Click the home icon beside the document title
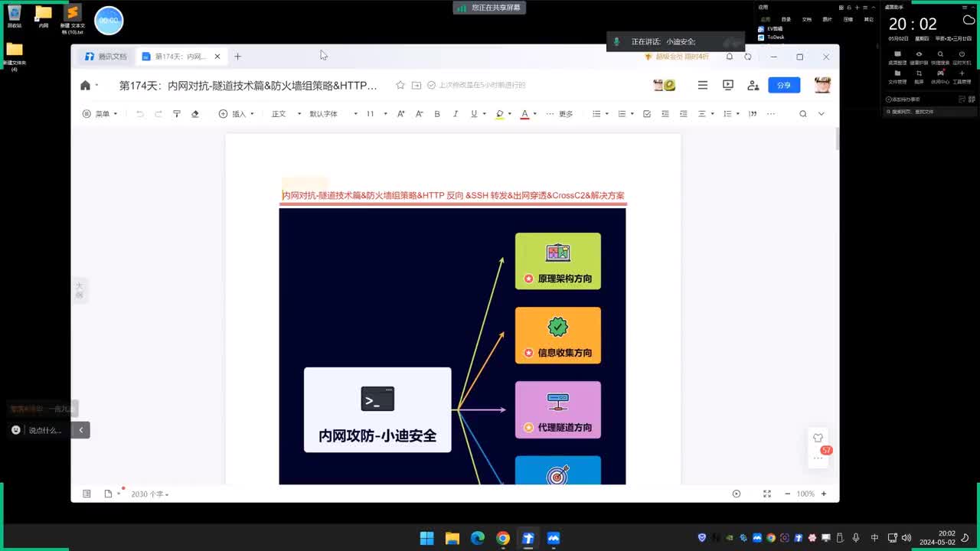The height and width of the screenshot is (551, 980). [x=85, y=86]
